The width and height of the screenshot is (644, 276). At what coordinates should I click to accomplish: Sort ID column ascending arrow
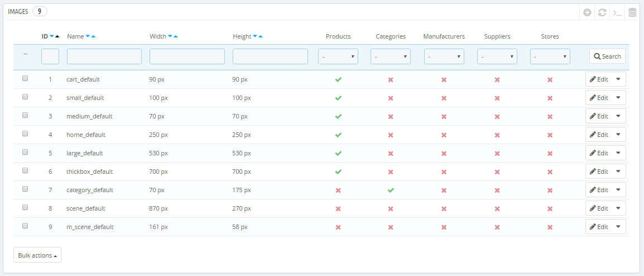57,36
